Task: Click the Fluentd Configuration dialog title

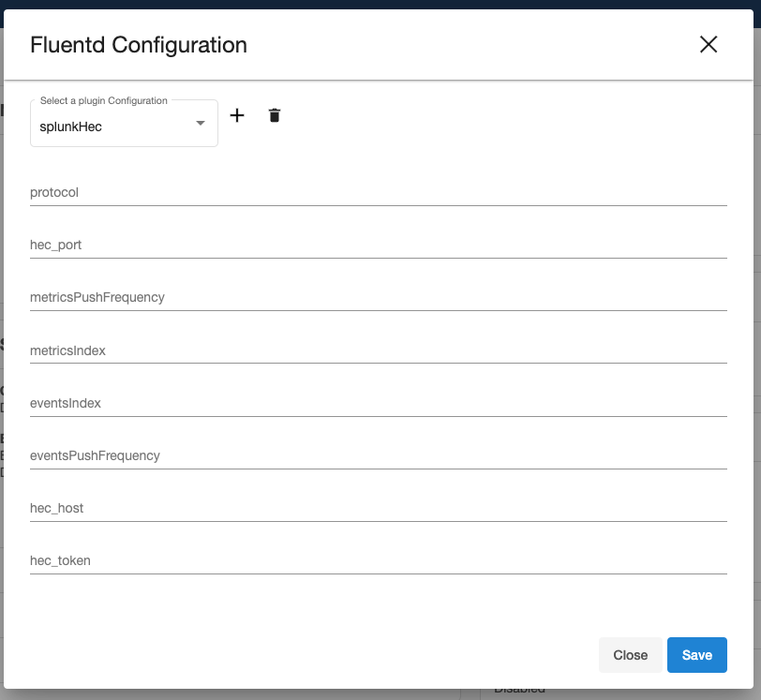Action: point(139,44)
